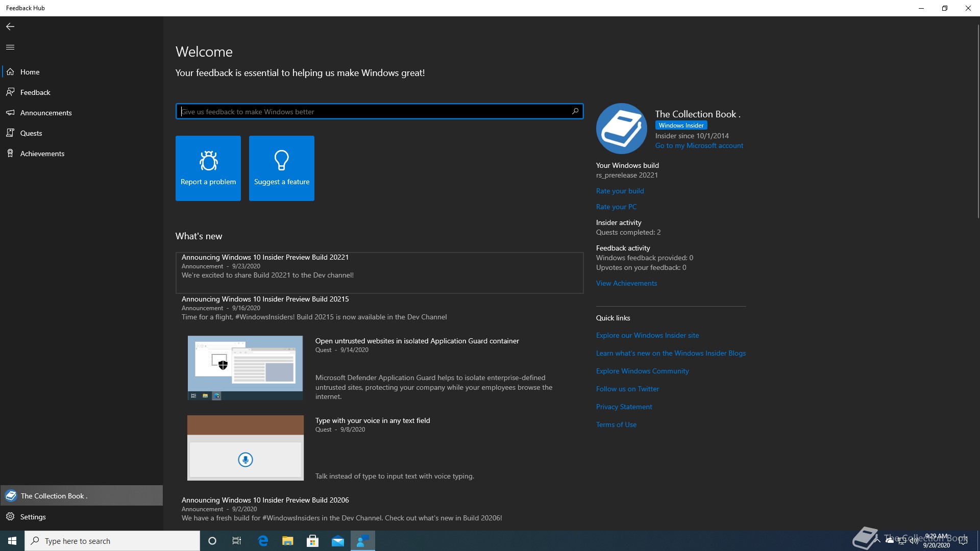Open Go to my Microsoft account link

tap(699, 146)
